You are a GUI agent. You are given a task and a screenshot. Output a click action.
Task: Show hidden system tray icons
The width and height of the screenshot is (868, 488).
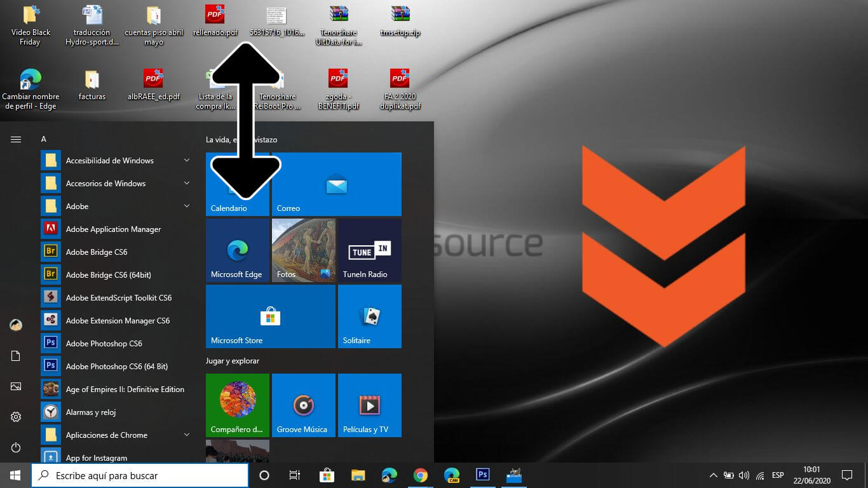(713, 475)
